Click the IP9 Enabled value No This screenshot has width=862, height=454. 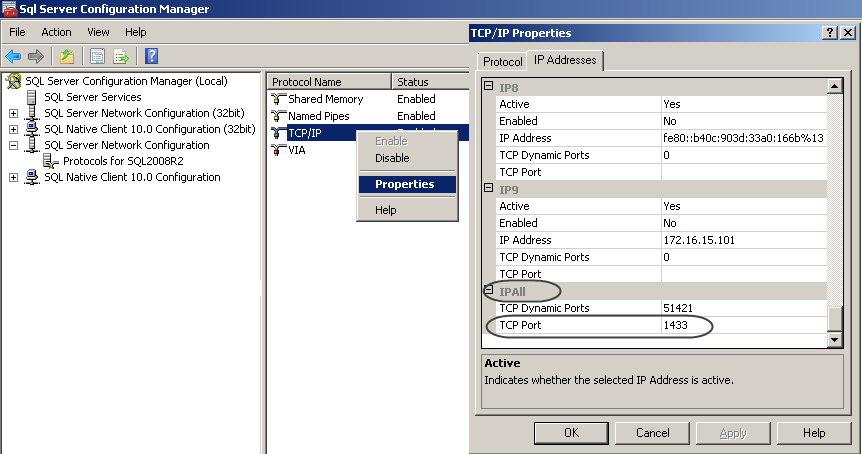click(x=744, y=223)
